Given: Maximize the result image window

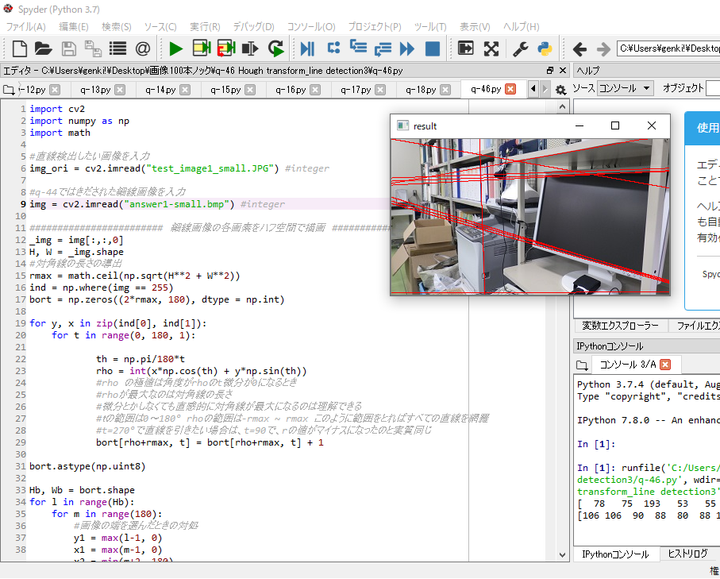Looking at the screenshot, I should [x=615, y=126].
